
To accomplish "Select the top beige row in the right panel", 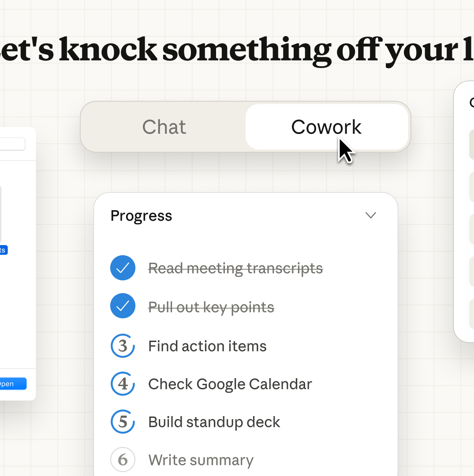I will (x=471, y=145).
